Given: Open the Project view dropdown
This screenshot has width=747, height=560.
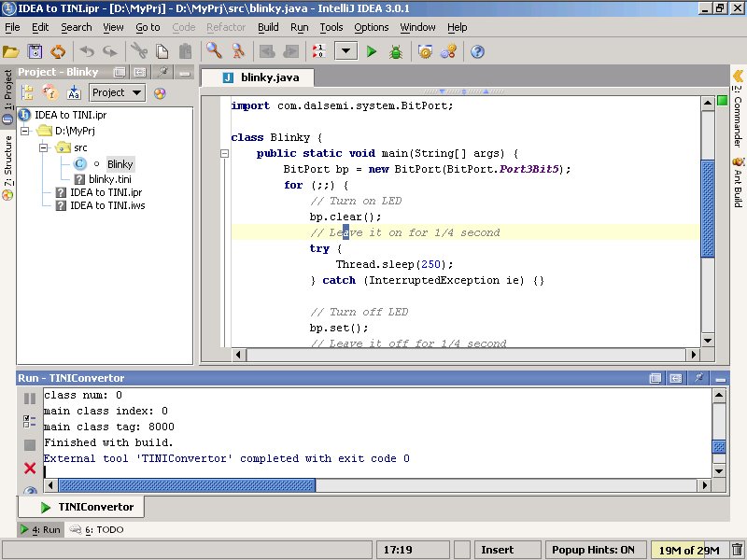Looking at the screenshot, I should tap(118, 92).
